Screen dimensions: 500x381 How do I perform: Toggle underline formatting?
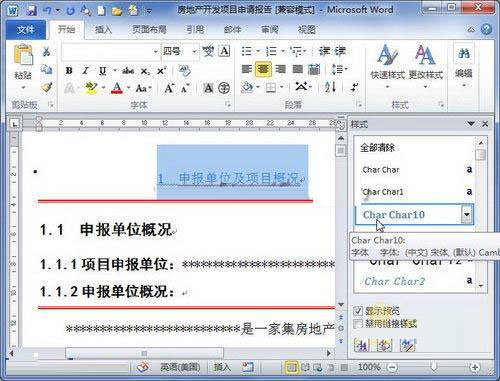click(103, 71)
